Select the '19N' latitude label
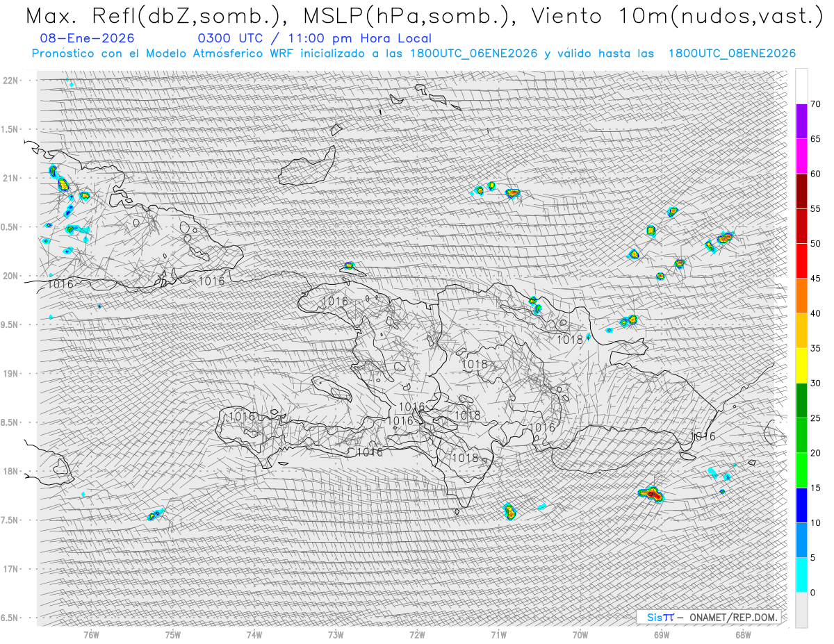 pyautogui.click(x=10, y=373)
